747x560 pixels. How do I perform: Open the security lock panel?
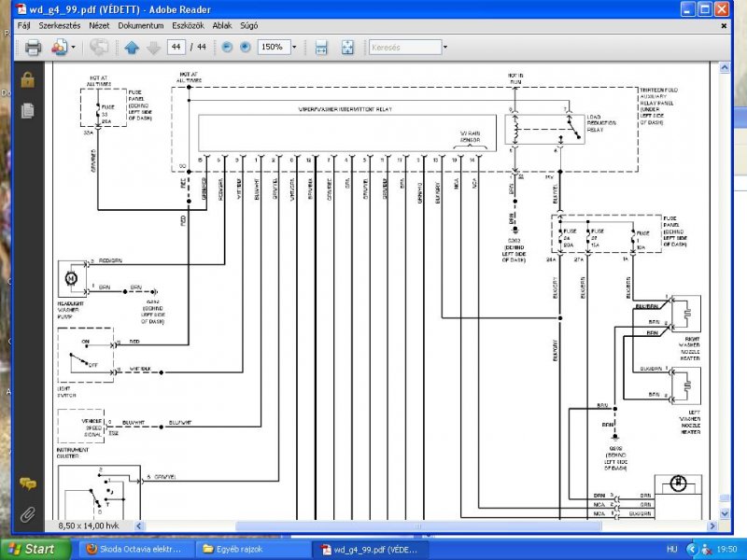(x=28, y=79)
